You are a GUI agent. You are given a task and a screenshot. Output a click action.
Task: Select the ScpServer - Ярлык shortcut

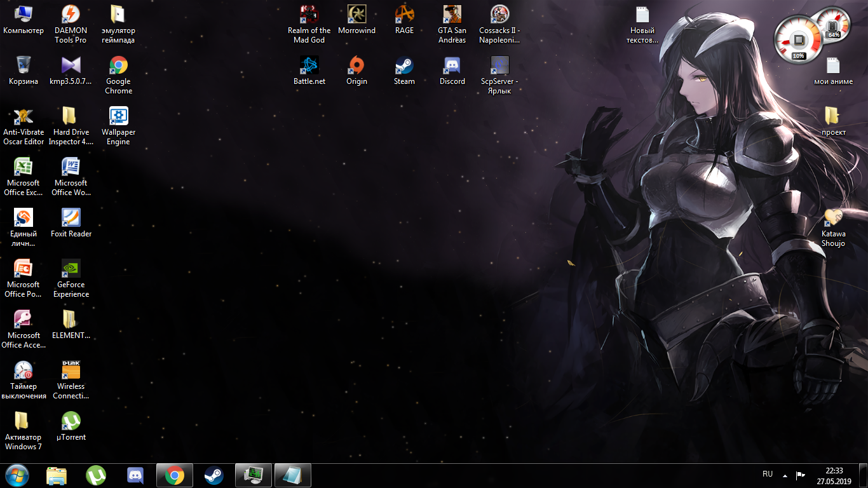click(499, 75)
